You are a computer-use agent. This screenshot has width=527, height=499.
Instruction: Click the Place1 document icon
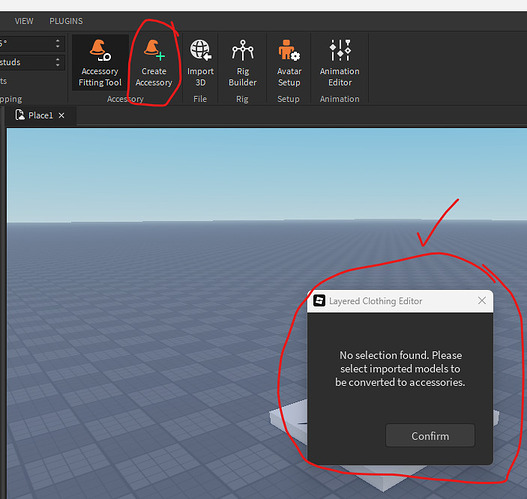click(20, 115)
